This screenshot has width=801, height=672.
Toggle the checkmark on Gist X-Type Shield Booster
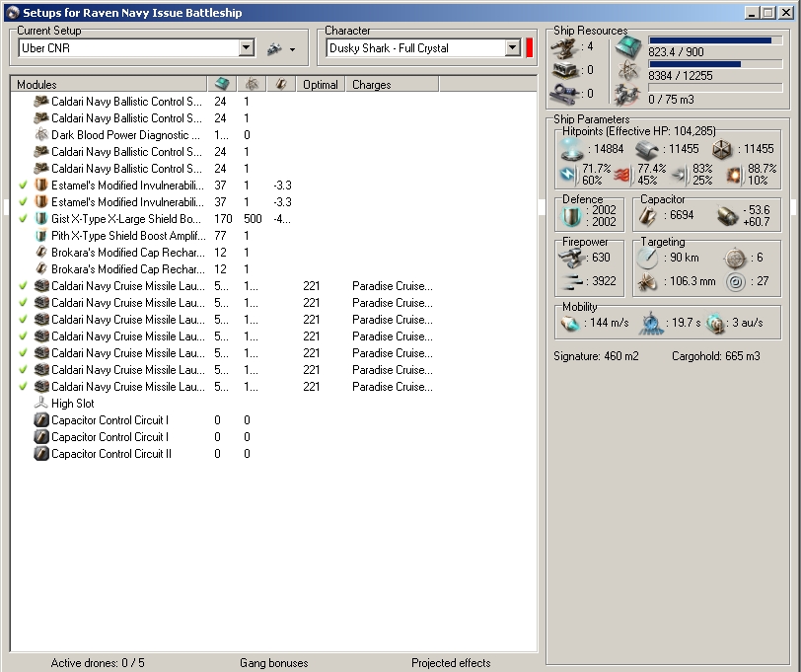[23, 219]
